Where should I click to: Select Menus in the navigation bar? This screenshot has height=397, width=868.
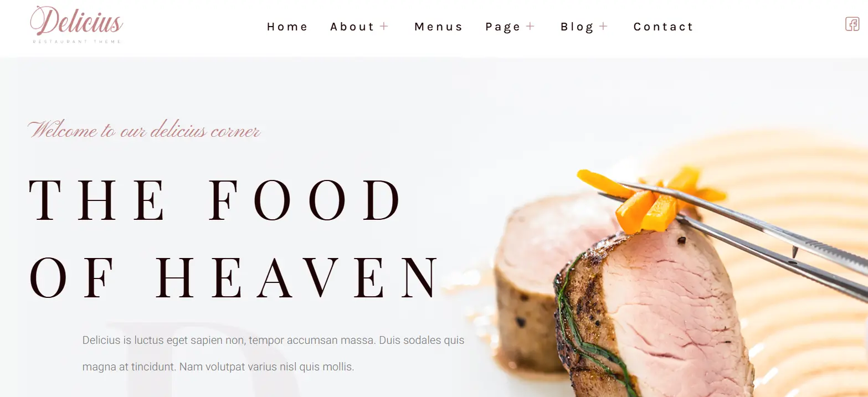[x=438, y=27]
